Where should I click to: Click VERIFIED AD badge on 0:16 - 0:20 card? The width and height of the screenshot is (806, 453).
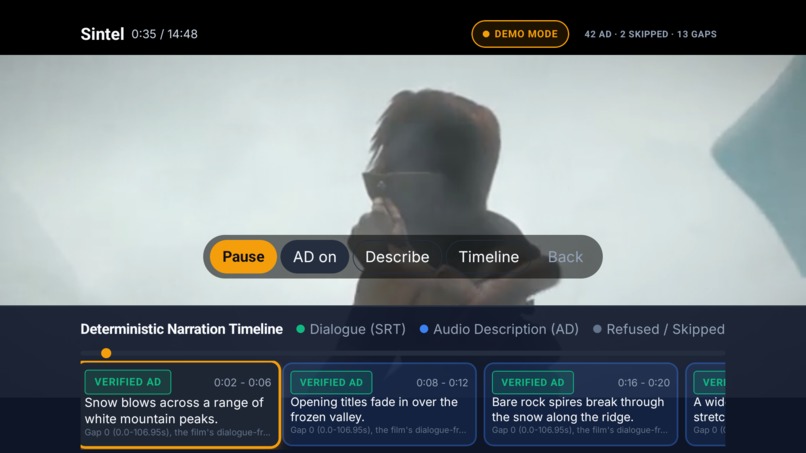[x=533, y=383]
